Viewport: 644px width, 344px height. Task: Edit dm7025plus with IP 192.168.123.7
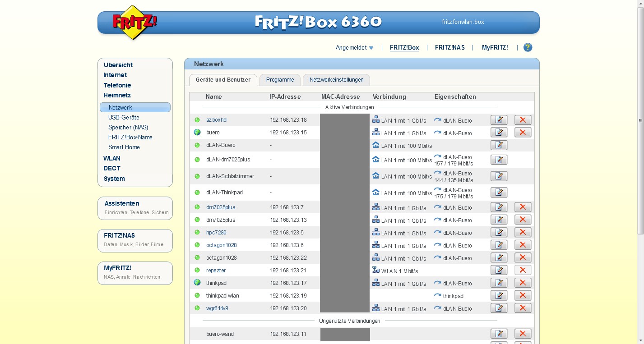pos(499,207)
